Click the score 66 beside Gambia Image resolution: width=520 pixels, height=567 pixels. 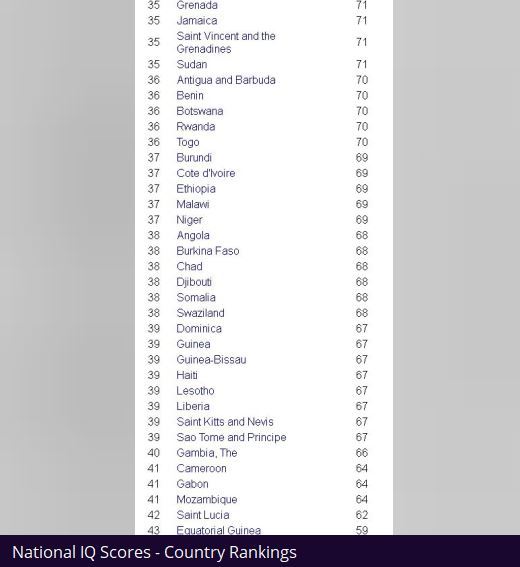click(x=362, y=453)
